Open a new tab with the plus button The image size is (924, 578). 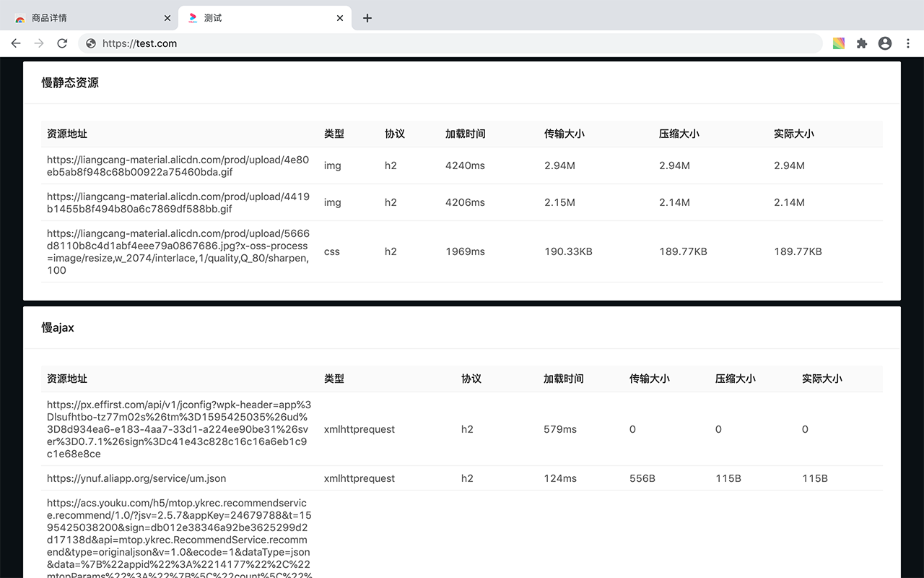pos(367,18)
